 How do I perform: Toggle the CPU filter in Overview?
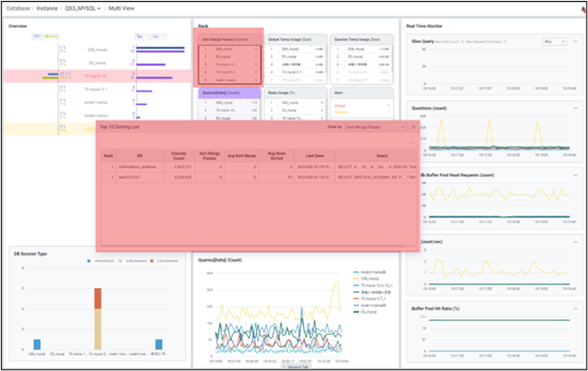tap(36, 36)
